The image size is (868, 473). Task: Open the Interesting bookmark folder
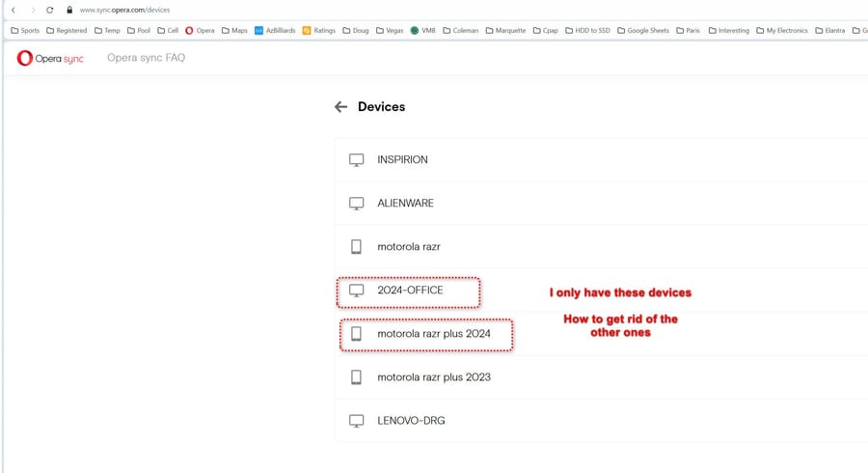[729, 31]
